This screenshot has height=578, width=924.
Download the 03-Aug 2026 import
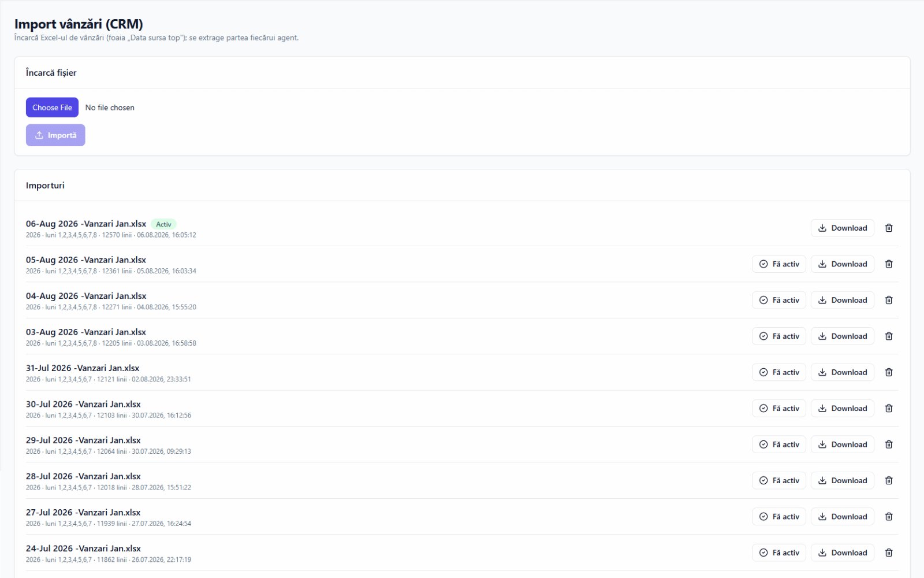click(x=843, y=336)
